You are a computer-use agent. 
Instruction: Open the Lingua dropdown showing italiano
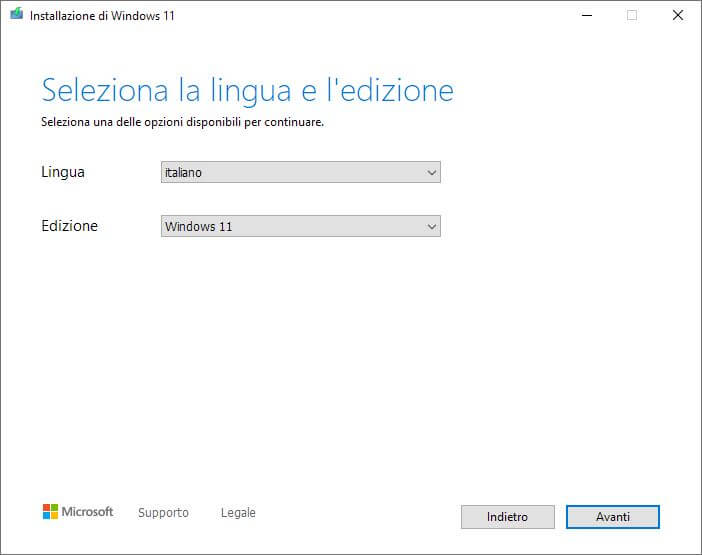[300, 172]
